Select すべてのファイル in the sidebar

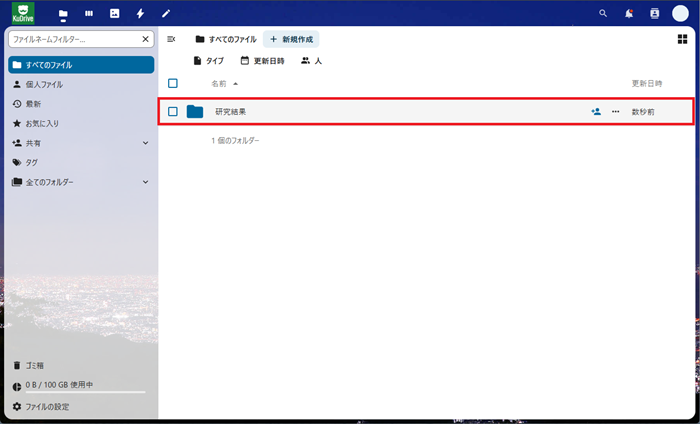click(81, 65)
